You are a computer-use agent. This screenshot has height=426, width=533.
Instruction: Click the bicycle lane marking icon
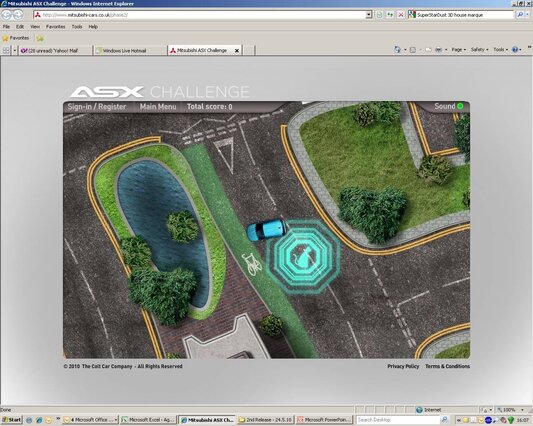pyautogui.click(x=252, y=264)
